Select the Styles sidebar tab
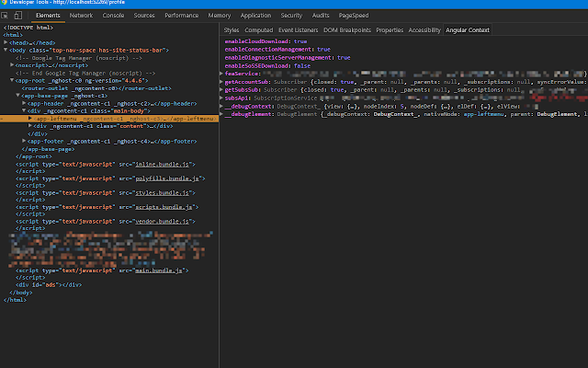The image size is (588, 368). (232, 30)
